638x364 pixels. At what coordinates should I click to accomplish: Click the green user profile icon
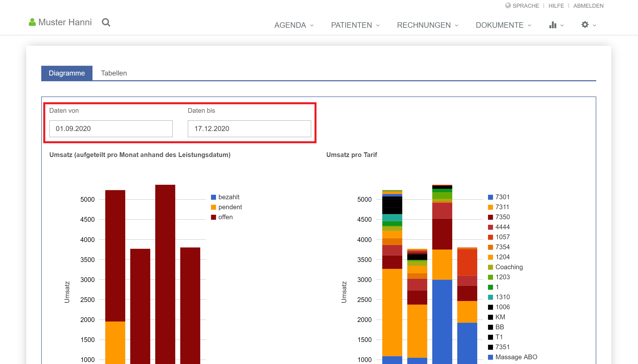(x=32, y=22)
